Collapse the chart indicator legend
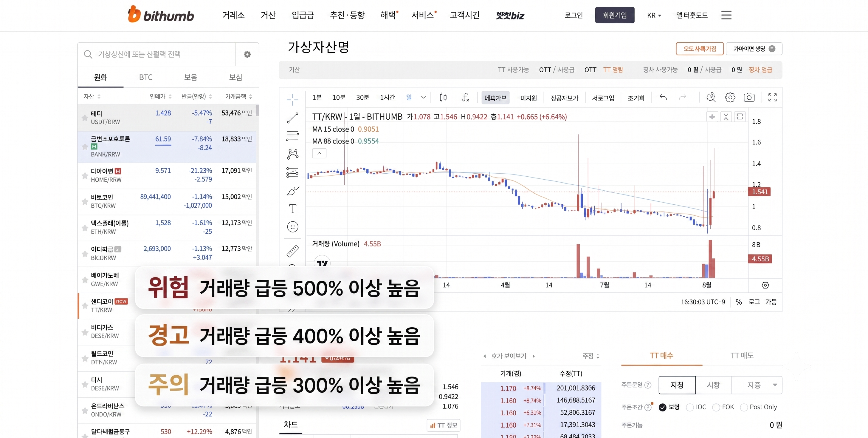This screenshot has height=438, width=868. [x=319, y=153]
